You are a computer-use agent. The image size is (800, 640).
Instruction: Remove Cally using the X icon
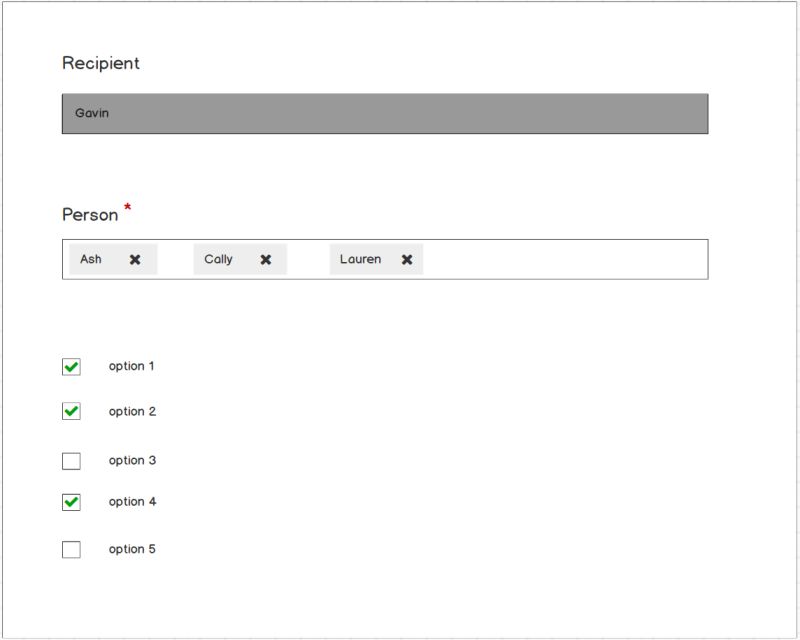265,259
